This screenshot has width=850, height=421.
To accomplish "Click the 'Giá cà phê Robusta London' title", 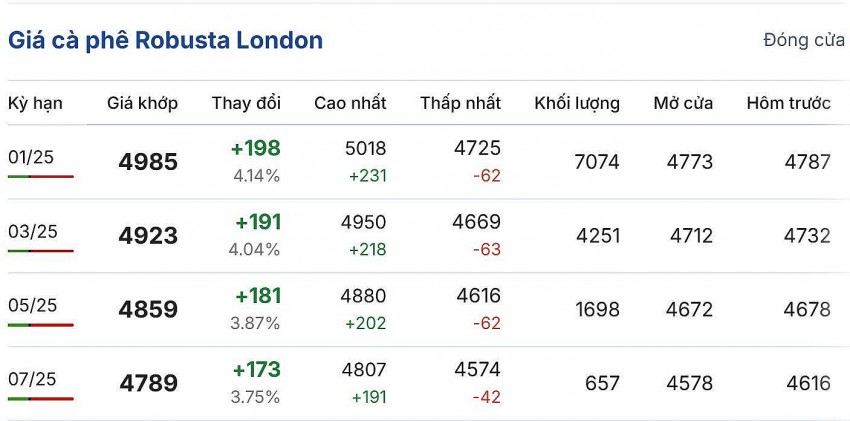I will (x=165, y=41).
